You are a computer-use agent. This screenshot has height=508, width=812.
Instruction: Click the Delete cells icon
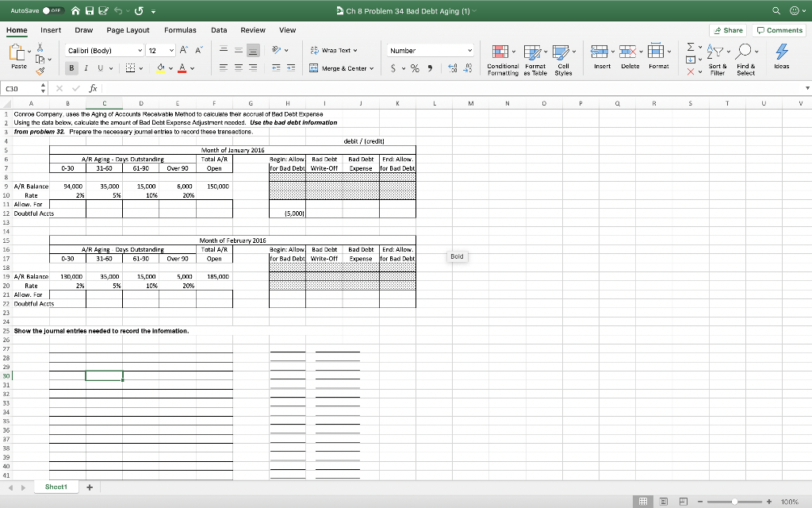(628, 52)
